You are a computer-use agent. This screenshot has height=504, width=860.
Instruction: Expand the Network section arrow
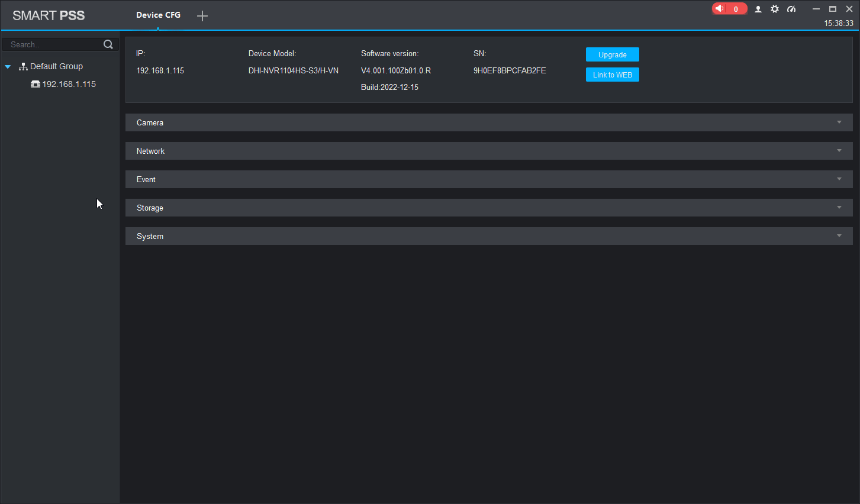[x=839, y=151]
